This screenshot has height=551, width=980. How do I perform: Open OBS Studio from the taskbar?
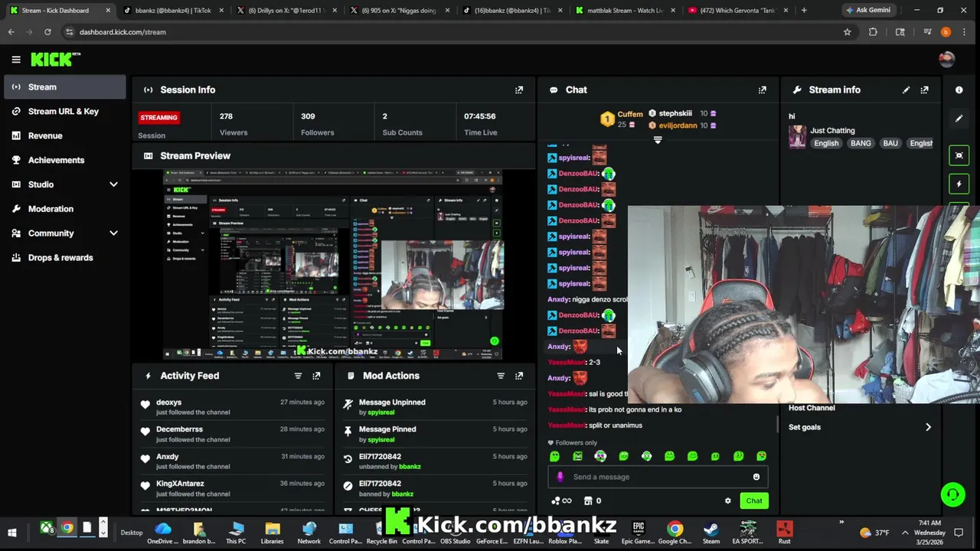click(x=455, y=532)
